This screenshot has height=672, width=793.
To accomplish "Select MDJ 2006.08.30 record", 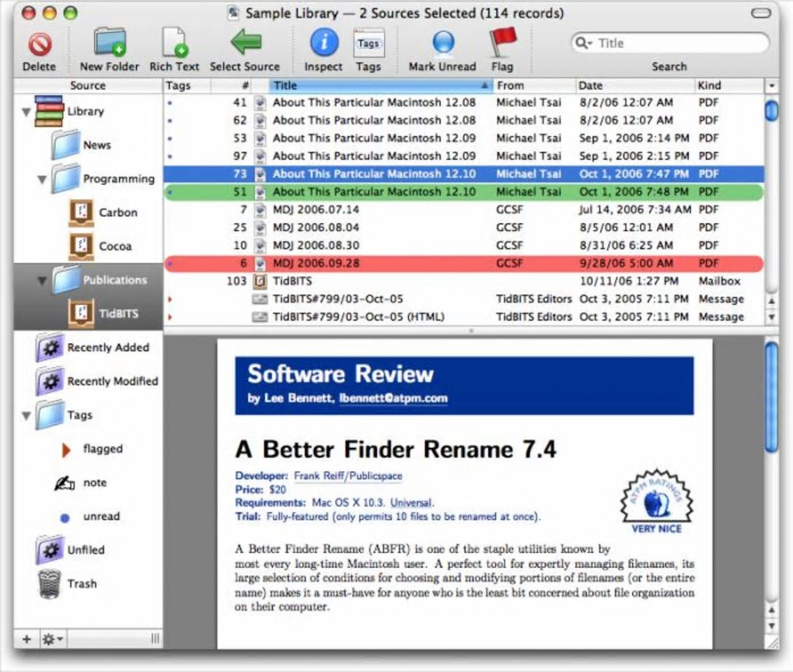I will click(464, 246).
